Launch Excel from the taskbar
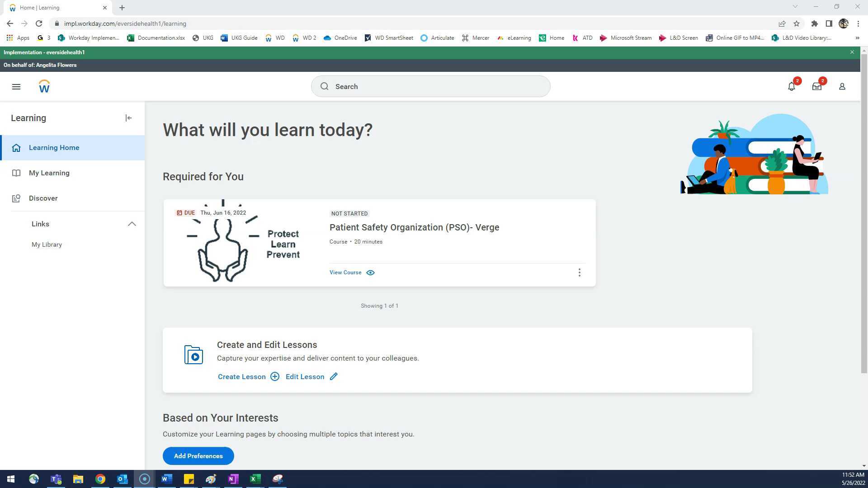 coord(255,479)
